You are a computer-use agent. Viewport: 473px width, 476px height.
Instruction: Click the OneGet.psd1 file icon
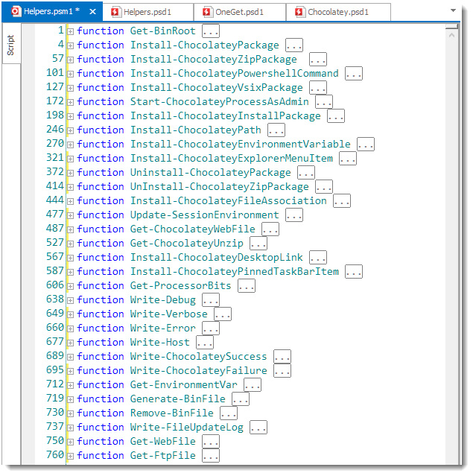click(x=207, y=12)
